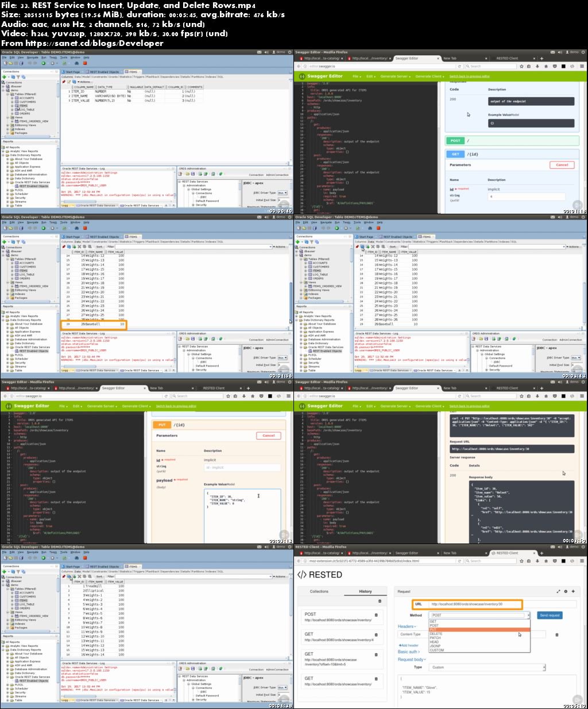This screenshot has height=709, width=588.
Task: Expand the POST / operation in the Swagger GET frame
Action: pos(511,140)
